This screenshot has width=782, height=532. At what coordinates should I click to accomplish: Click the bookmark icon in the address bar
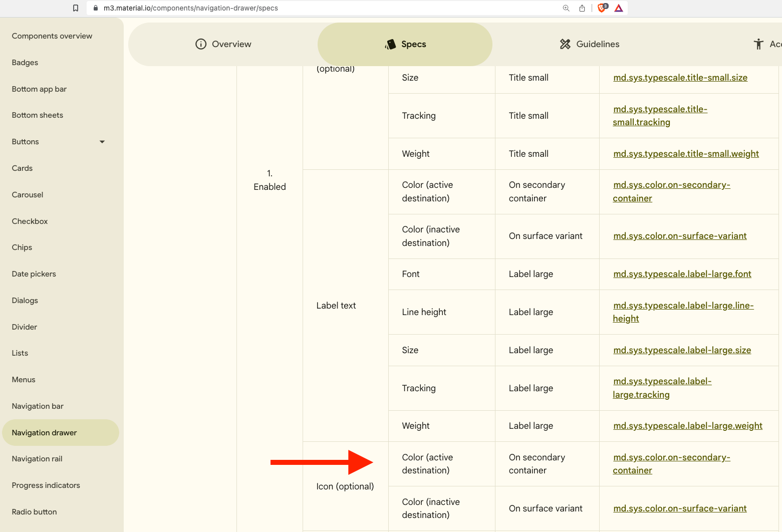(x=76, y=8)
